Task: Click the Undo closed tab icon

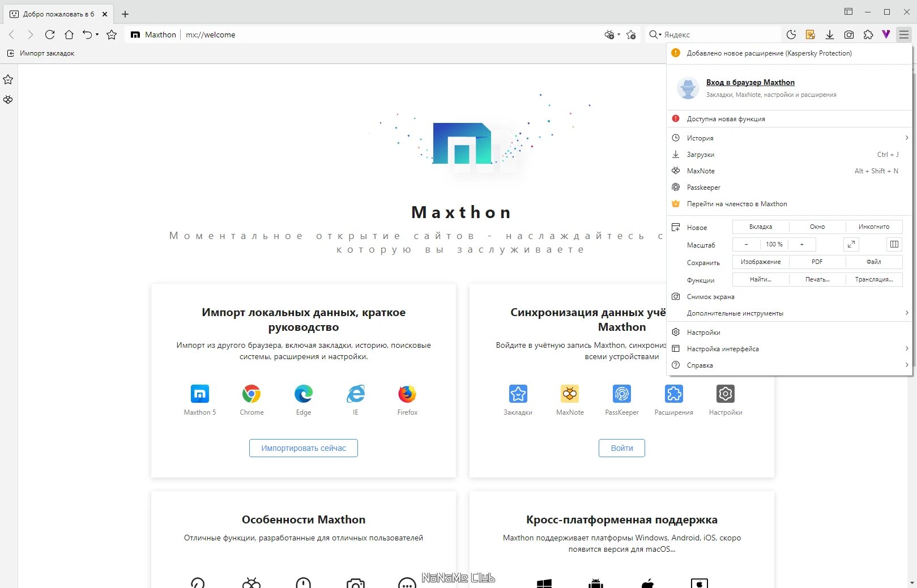Action: (87, 35)
